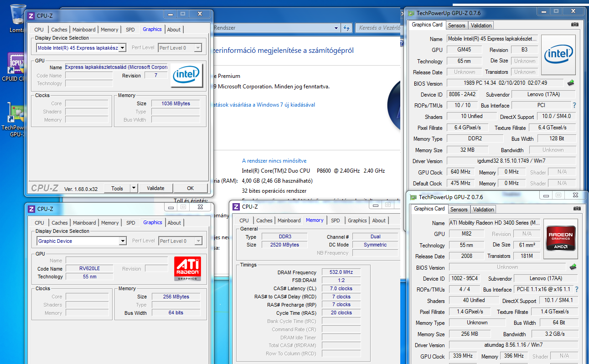Click memory type value 'DDR3'

pos(285,236)
